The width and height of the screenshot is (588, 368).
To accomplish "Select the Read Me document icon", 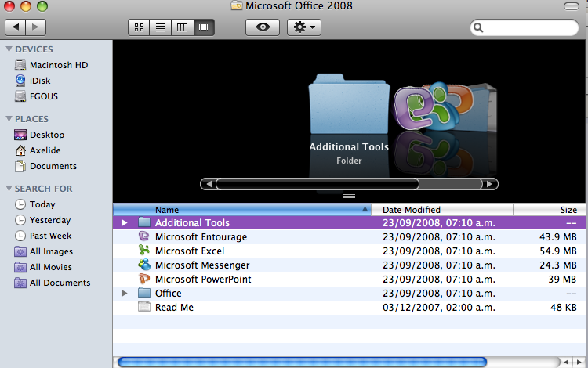I will coord(144,307).
